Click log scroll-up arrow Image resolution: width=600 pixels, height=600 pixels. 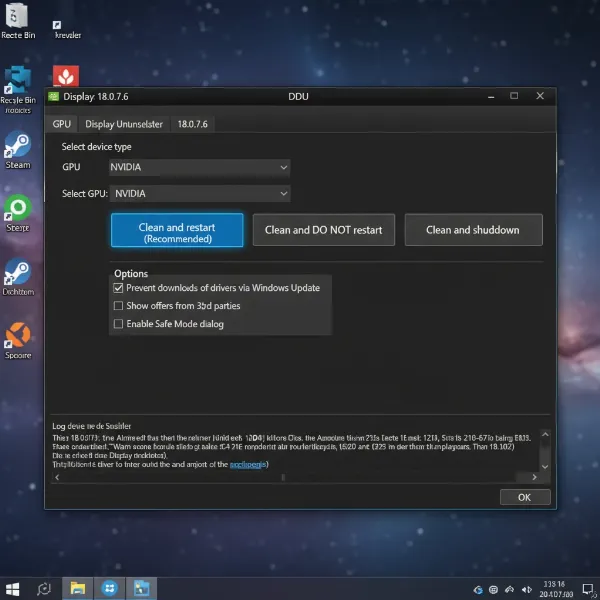click(x=545, y=435)
